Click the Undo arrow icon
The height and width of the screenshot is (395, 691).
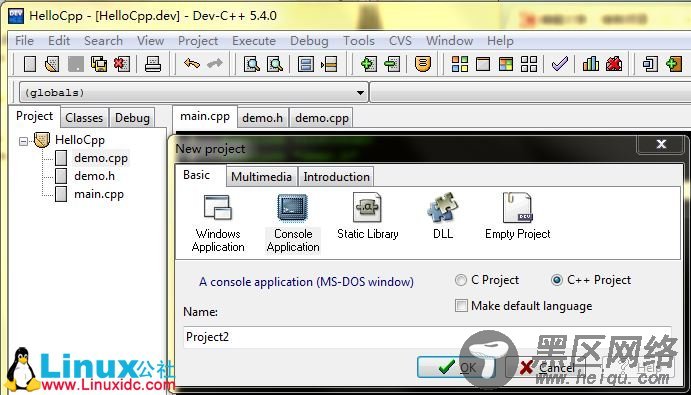[x=192, y=64]
